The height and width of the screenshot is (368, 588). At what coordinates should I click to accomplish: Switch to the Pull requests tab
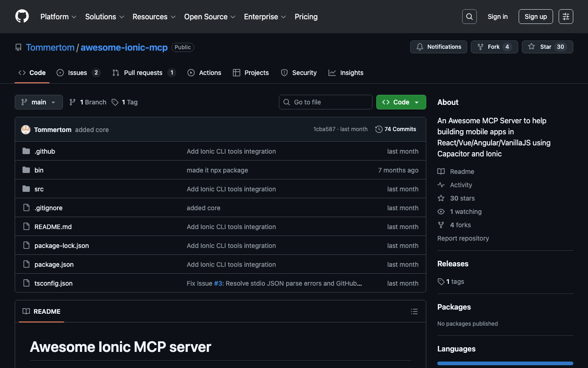[x=143, y=73]
